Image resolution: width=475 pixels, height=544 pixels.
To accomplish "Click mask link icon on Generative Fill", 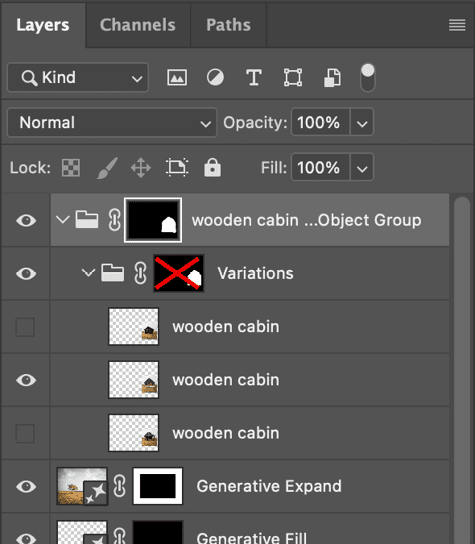I will [x=119, y=536].
